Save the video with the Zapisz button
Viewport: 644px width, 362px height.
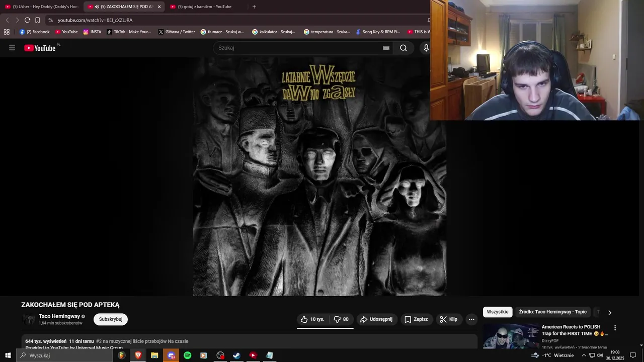coord(416,319)
